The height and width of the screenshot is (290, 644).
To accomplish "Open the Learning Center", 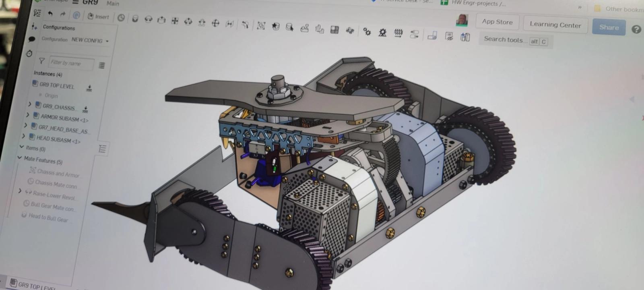I will [x=555, y=25].
